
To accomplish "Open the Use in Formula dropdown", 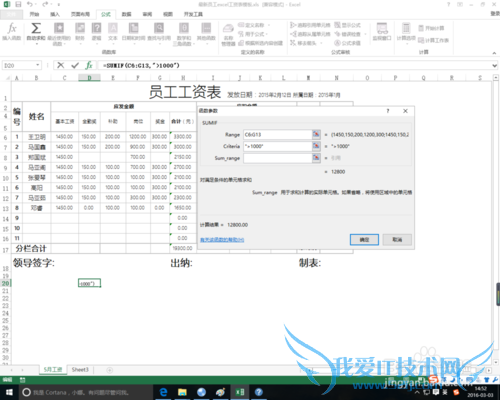I will point(255,34).
